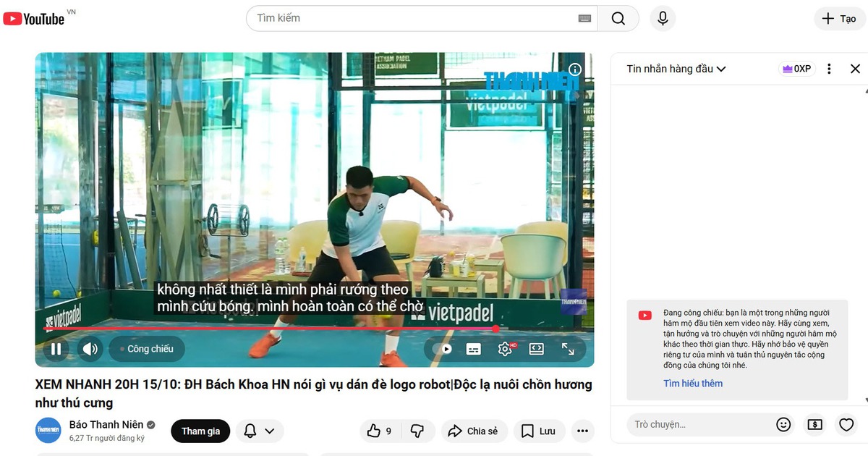Screen dimensions: 868x456
Task: Open the on-screen keyboard icon in search
Action: [x=585, y=19]
